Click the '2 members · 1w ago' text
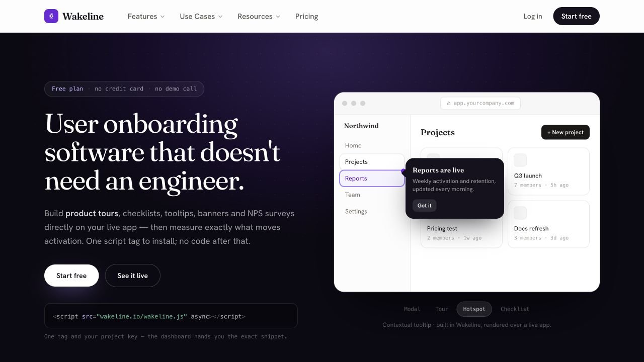Image resolution: width=644 pixels, height=362 pixels. (x=454, y=238)
